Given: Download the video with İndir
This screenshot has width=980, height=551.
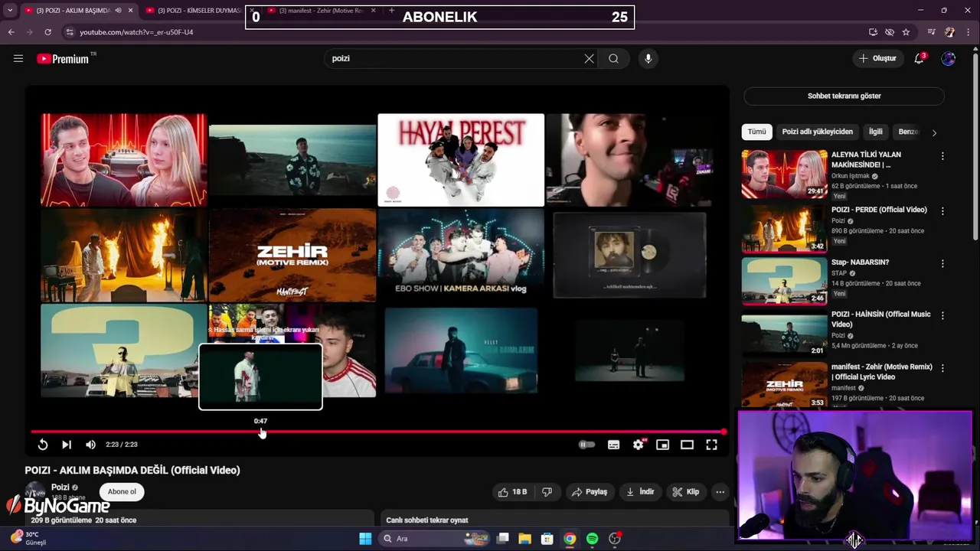Looking at the screenshot, I should click(640, 492).
